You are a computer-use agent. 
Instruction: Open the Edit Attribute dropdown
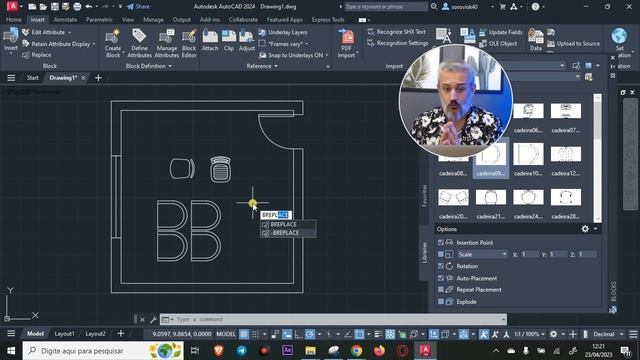(x=69, y=32)
